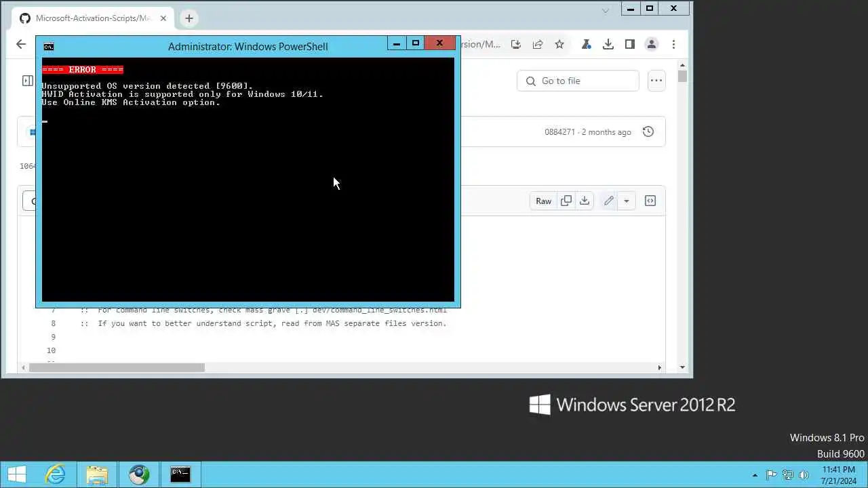Open the symbols pane
This screenshot has width=868, height=488.
650,201
